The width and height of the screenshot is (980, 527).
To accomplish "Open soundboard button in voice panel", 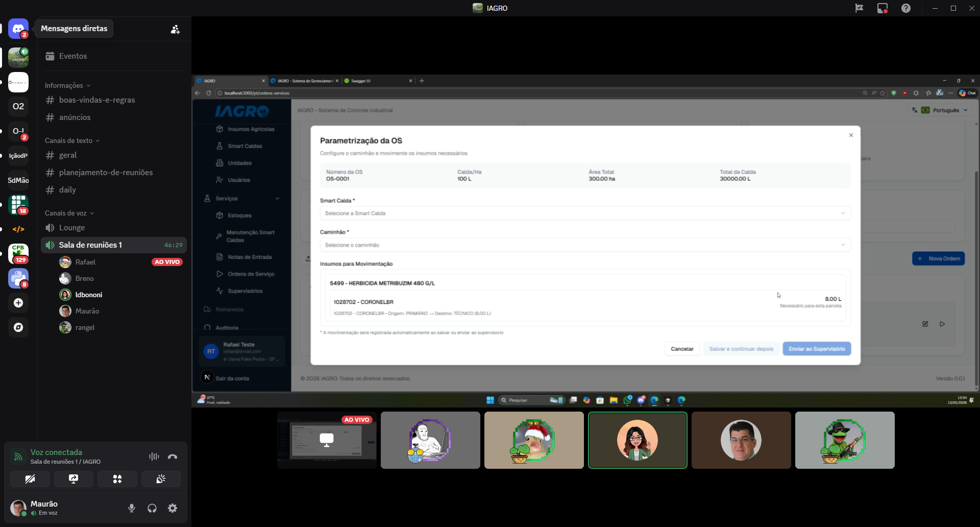I will 161,479.
